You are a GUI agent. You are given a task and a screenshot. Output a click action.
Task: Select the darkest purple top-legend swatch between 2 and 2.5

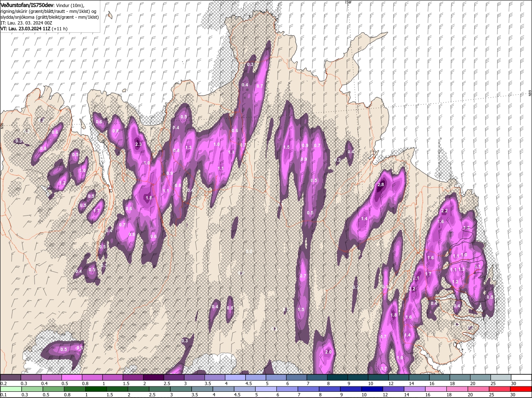tap(153, 377)
